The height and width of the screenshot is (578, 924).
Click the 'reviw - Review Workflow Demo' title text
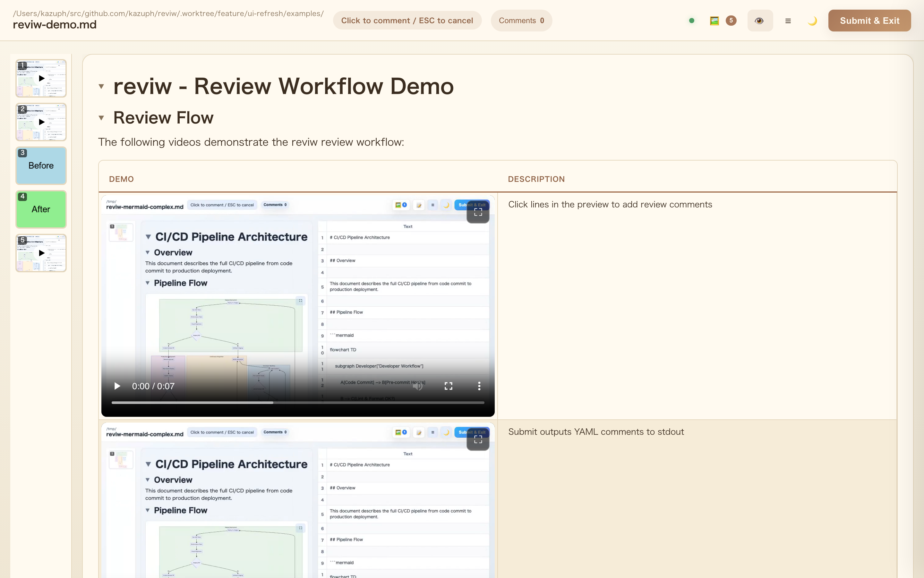click(284, 86)
